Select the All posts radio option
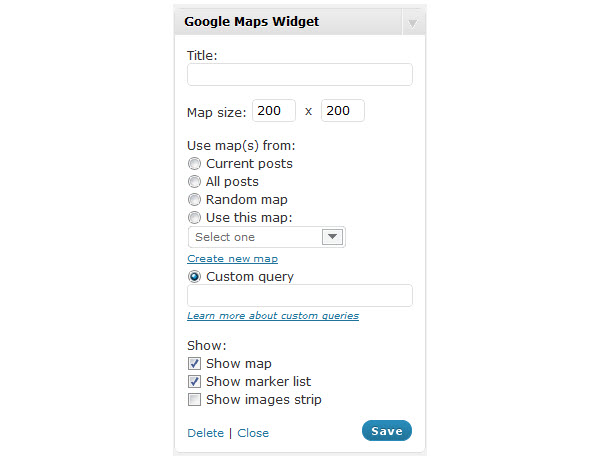 195,182
